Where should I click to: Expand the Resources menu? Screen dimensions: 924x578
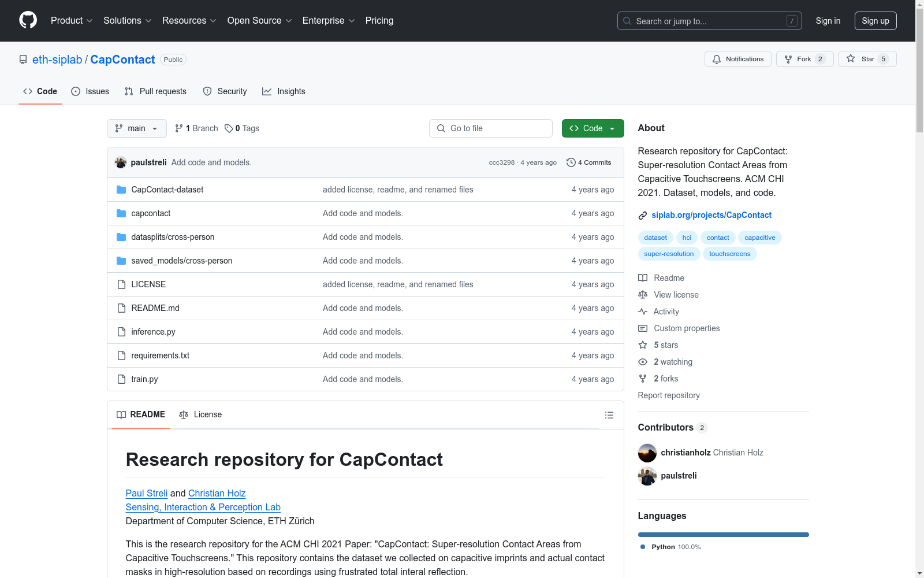pos(189,21)
